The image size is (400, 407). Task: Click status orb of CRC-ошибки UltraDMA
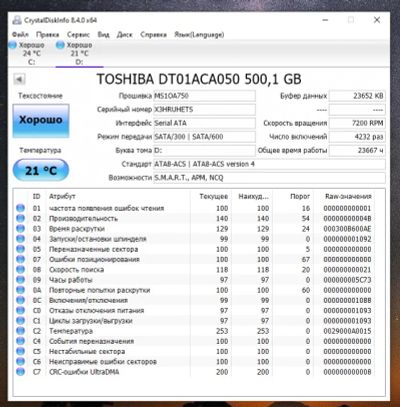coord(20,372)
